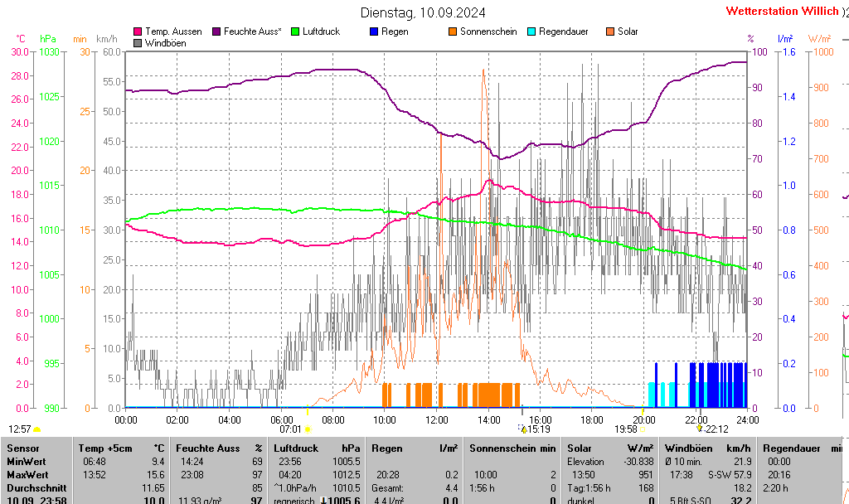Click the 'Tag:1:56 h' solar entry
The width and height of the screenshot is (849, 504).
point(589,487)
